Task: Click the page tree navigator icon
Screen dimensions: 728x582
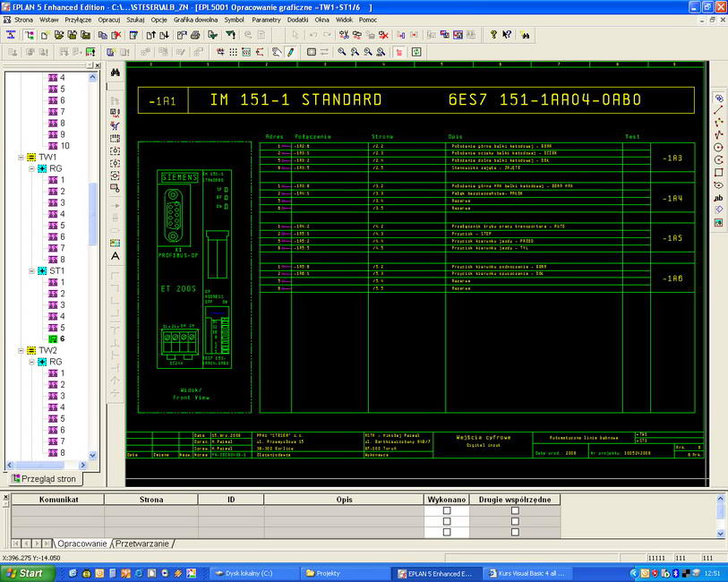Action: pos(29,35)
